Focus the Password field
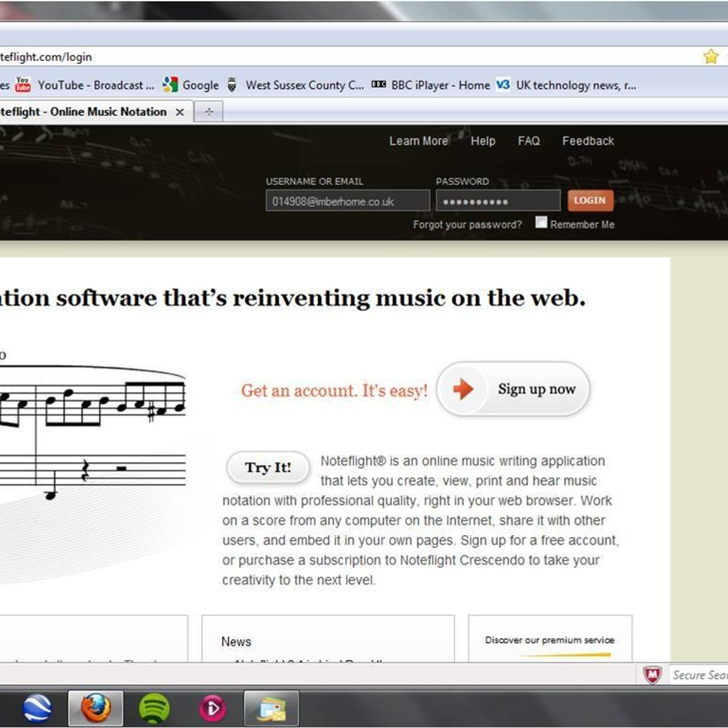 (498, 201)
